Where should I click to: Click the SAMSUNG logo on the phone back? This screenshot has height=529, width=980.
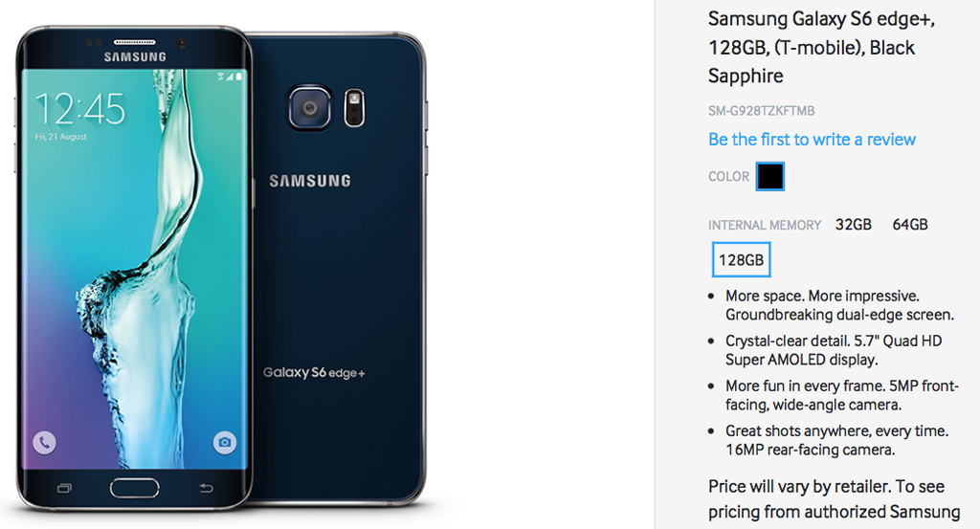point(310,181)
